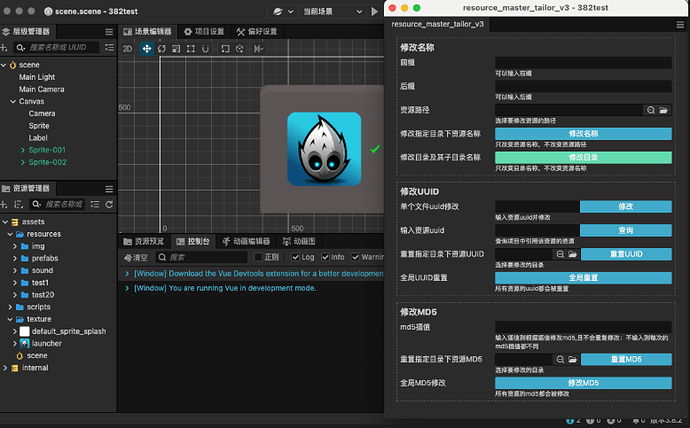
Task: Focus the console search field
Action: tap(201, 257)
